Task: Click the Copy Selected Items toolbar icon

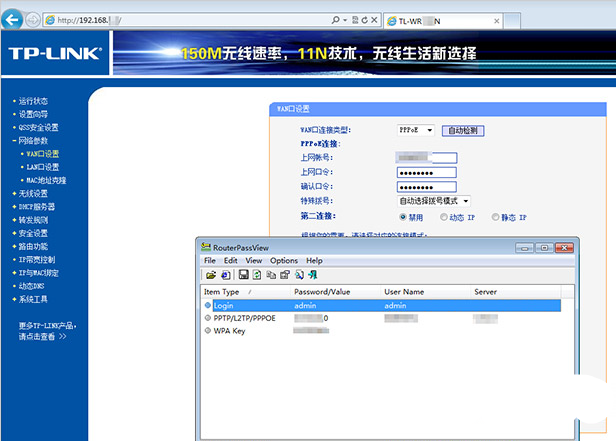Action: point(271,274)
